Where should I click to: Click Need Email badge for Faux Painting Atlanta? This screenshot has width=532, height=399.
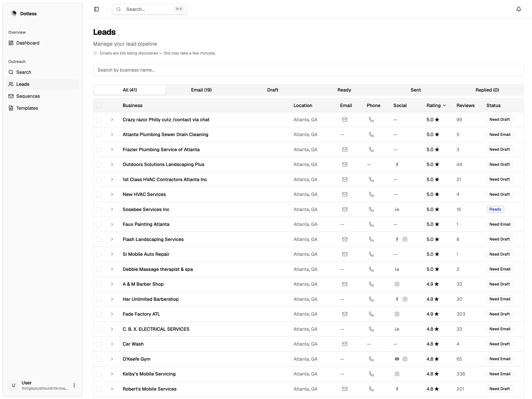pyautogui.click(x=500, y=224)
